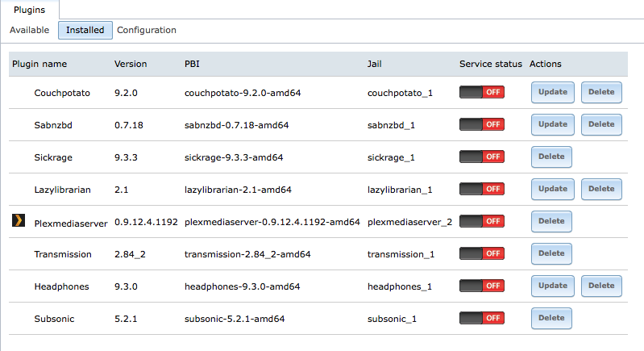The image size is (644, 351).
Task: Toggle Couchpotato service status switch
Action: [482, 92]
